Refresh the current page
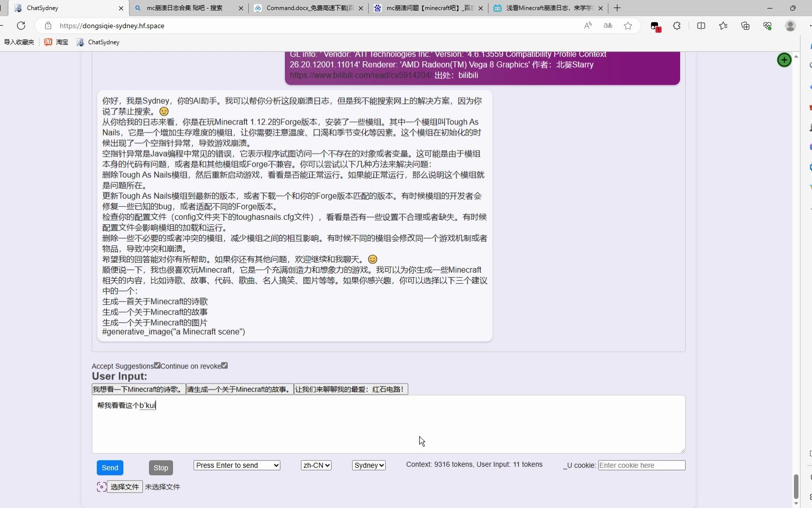The image size is (812, 508). 21,26
